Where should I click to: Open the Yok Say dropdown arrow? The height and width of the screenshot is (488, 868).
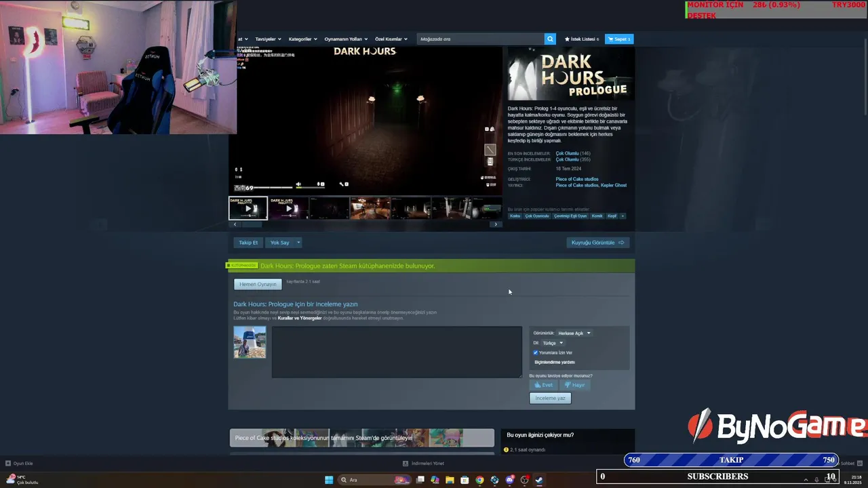coord(298,243)
